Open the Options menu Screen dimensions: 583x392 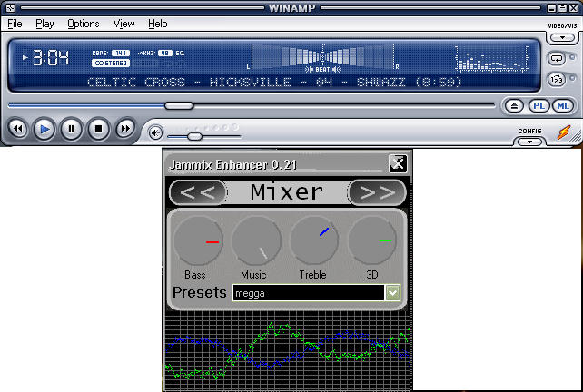[x=84, y=24]
